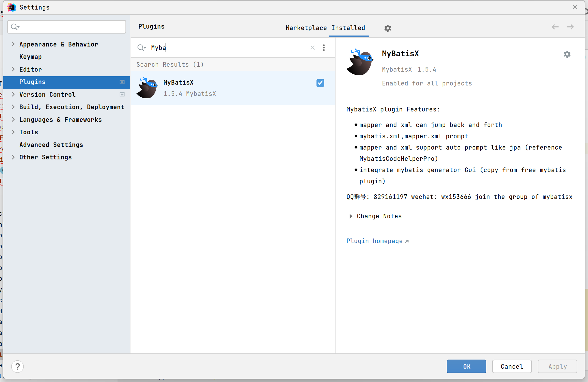The width and height of the screenshot is (588, 382).
Task: Click the Cancel button
Action: point(512,366)
